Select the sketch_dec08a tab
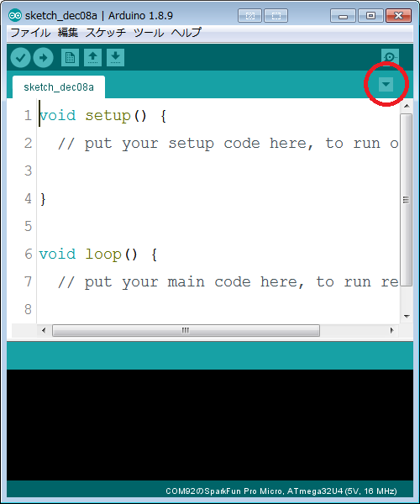Screen dimensions: 420x504 pyautogui.click(x=59, y=87)
